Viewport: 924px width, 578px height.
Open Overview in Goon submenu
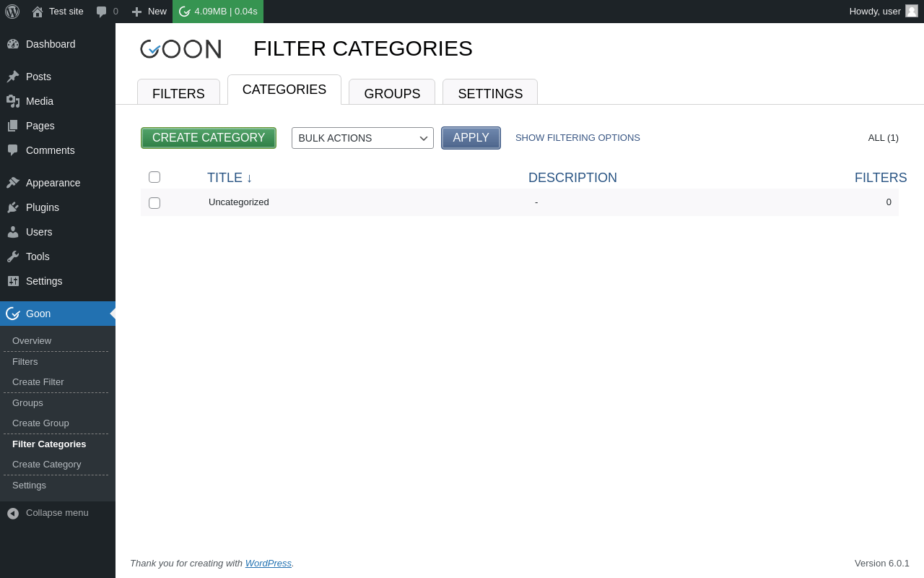pos(32,341)
